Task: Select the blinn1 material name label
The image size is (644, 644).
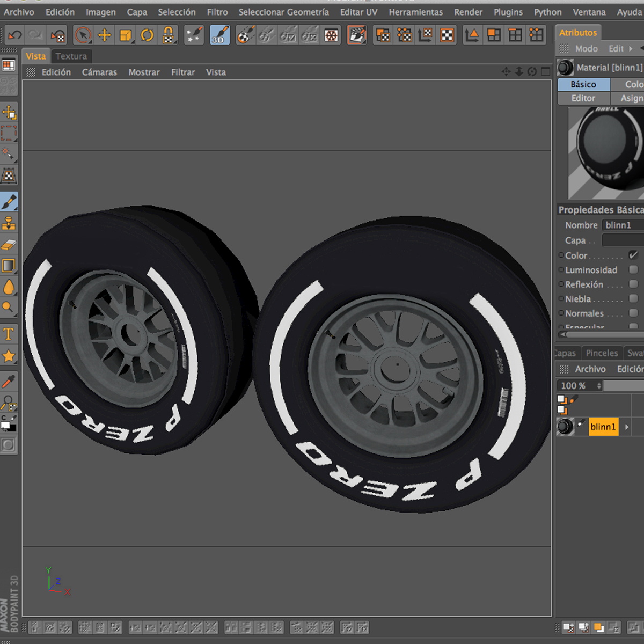Action: pyautogui.click(x=603, y=427)
